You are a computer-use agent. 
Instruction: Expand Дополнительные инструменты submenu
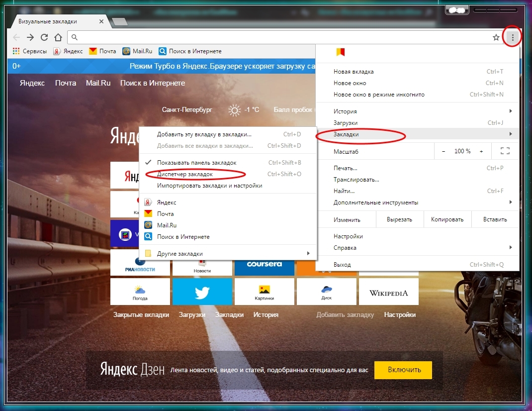[x=417, y=203]
